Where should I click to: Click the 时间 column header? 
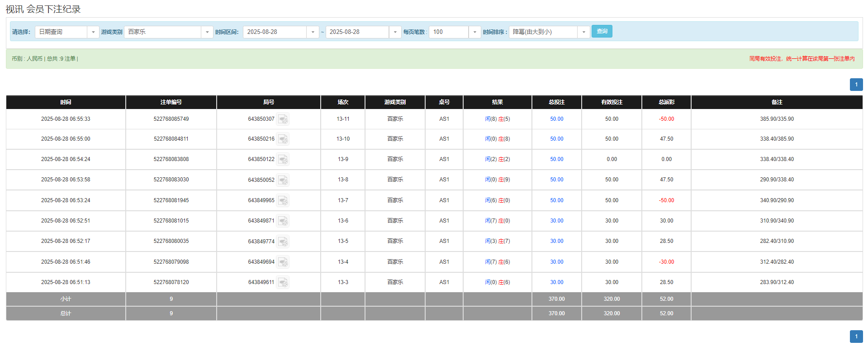(66, 102)
